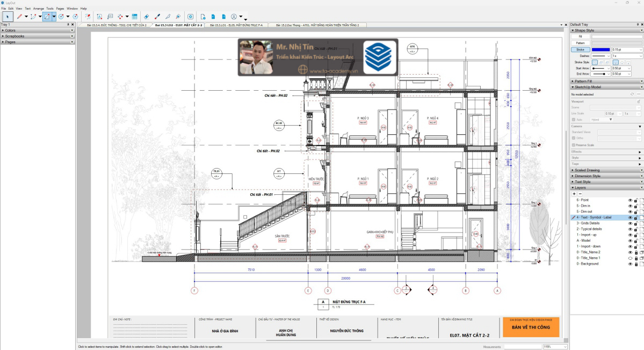Expand the Pattern Fill panel

click(x=606, y=81)
